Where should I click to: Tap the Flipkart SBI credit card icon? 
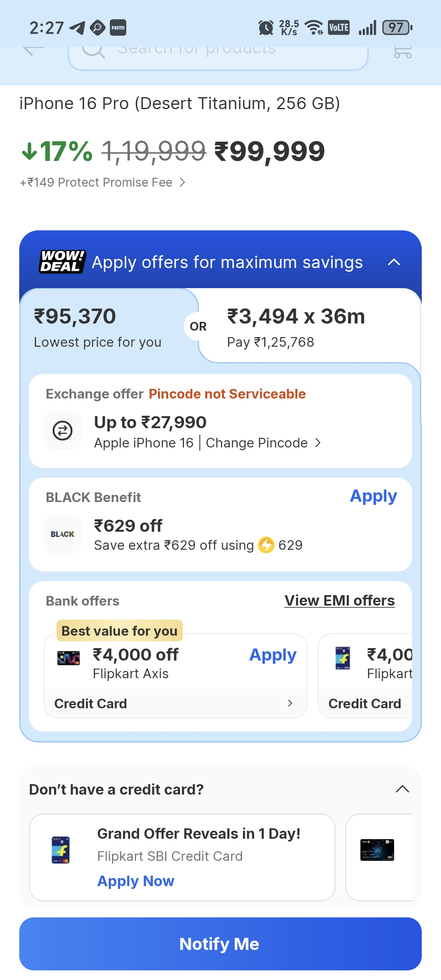61,850
